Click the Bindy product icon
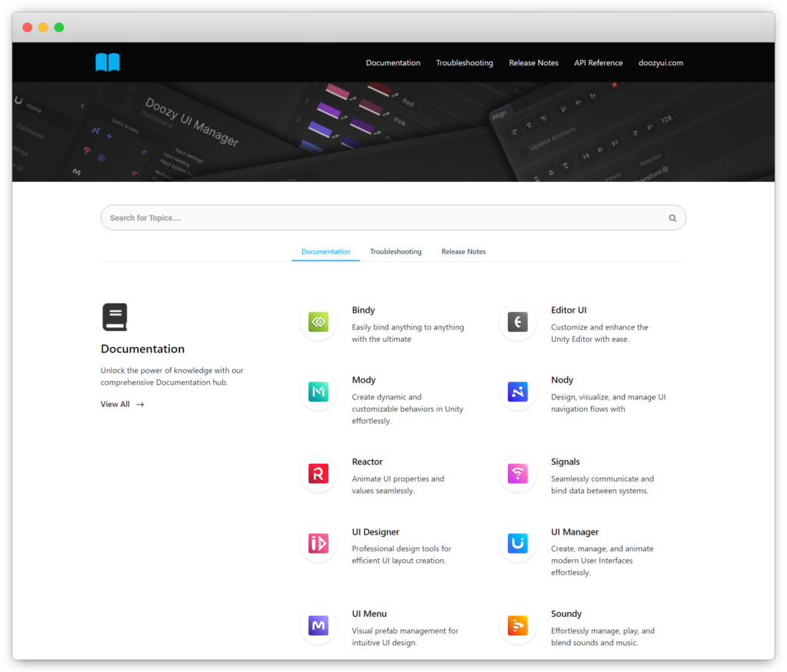The height and width of the screenshot is (672, 787). coord(318,322)
